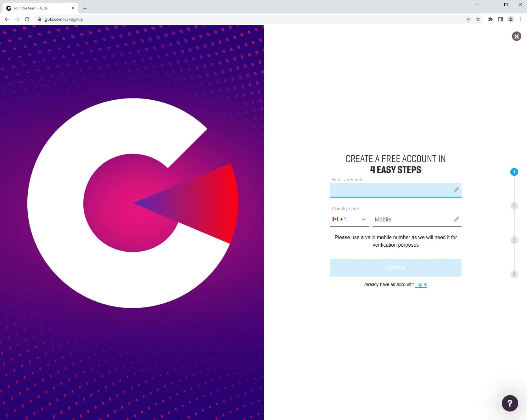527x420 pixels.
Task: Bookmark this page with star icon
Action: pos(478,19)
